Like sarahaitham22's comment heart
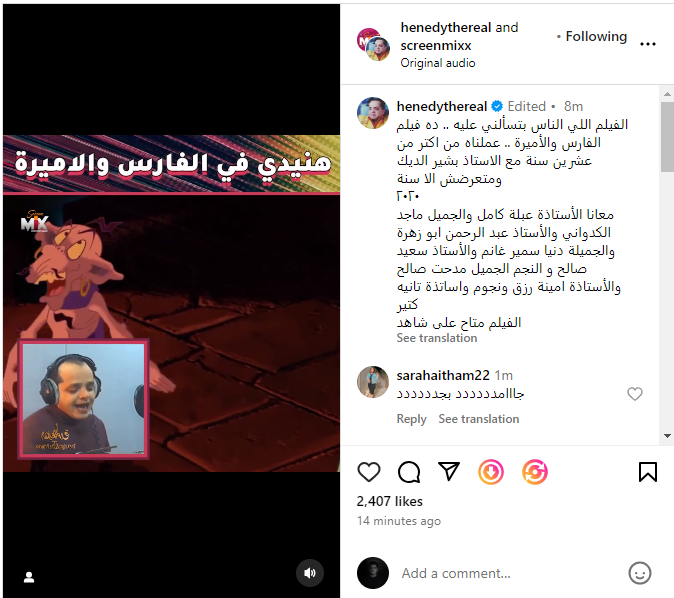This screenshot has height=598, width=674. [635, 394]
